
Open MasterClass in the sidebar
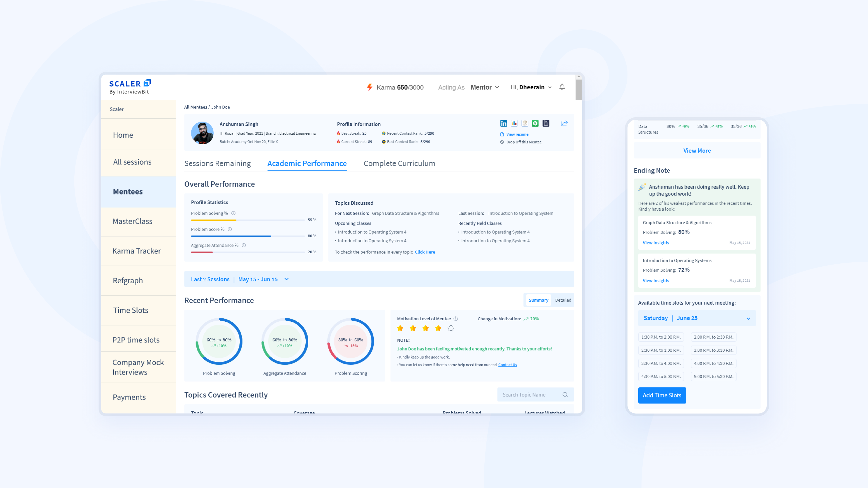(139, 221)
